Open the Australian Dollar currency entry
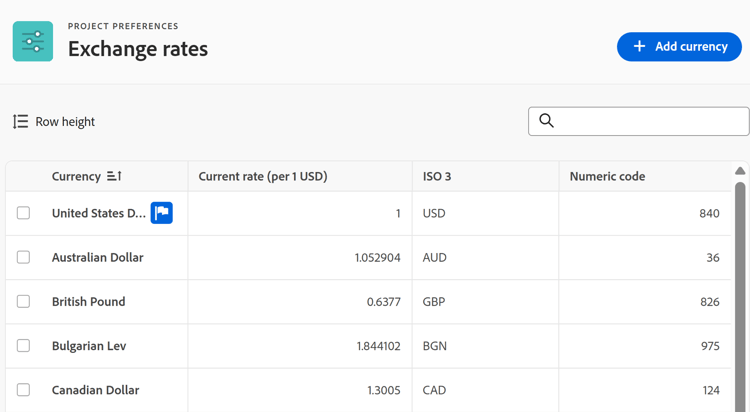 tap(98, 257)
